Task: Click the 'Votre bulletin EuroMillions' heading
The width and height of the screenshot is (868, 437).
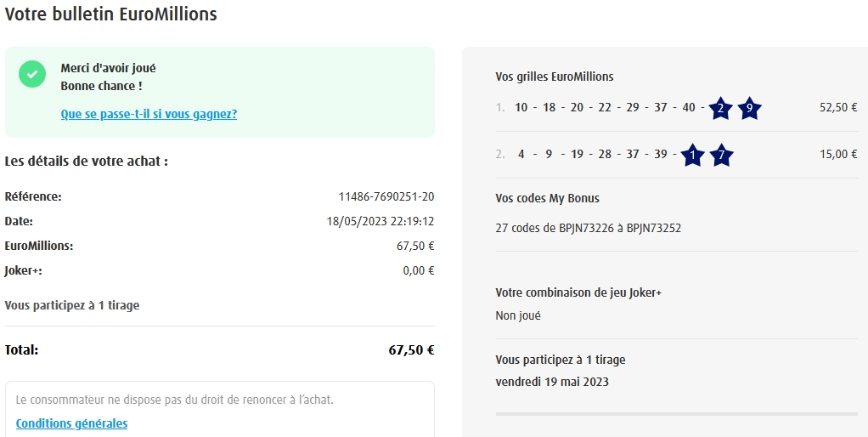Action: (110, 14)
